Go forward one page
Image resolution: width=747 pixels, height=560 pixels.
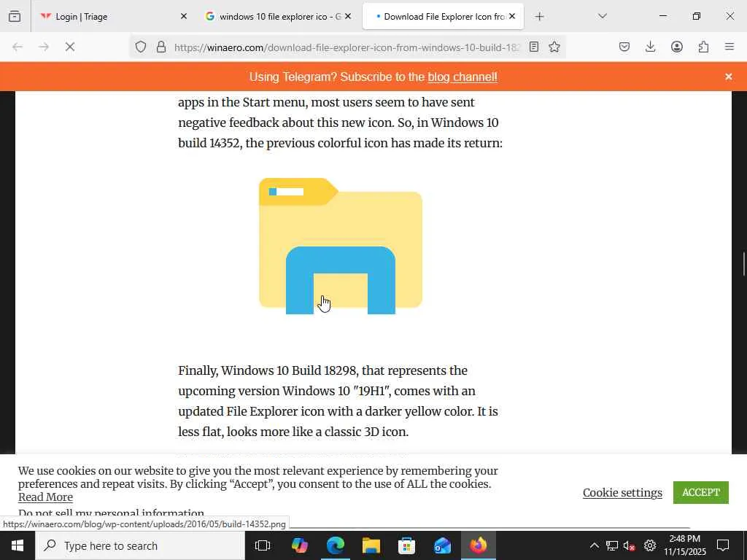tap(44, 47)
